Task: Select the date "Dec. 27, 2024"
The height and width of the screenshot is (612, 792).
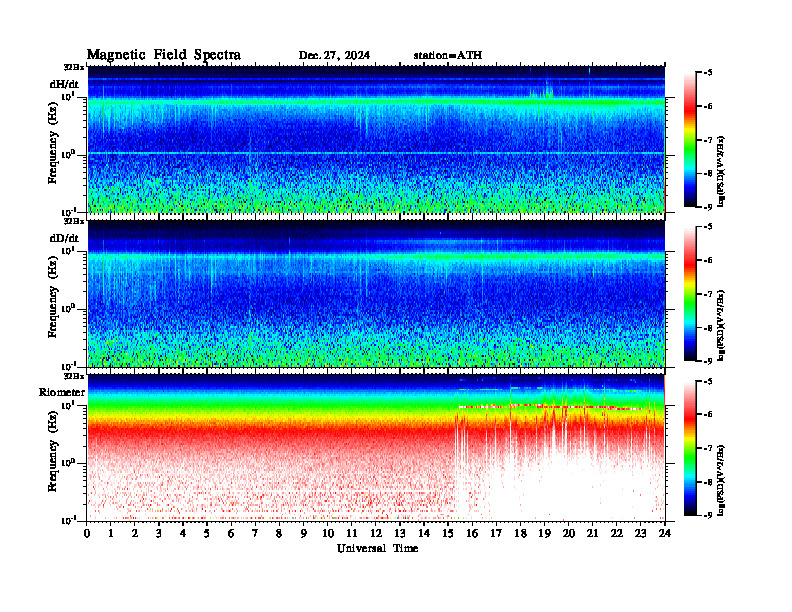Action: coord(334,56)
